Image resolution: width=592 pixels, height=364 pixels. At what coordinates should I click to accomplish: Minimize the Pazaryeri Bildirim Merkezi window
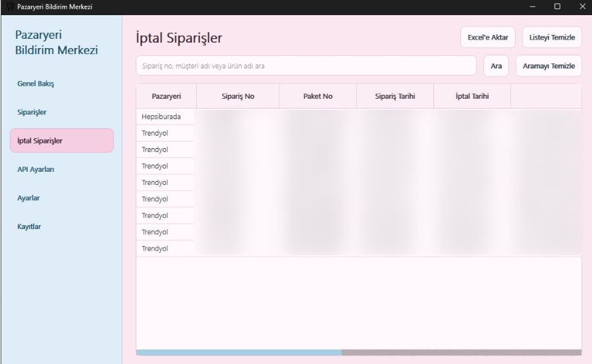(x=532, y=7)
